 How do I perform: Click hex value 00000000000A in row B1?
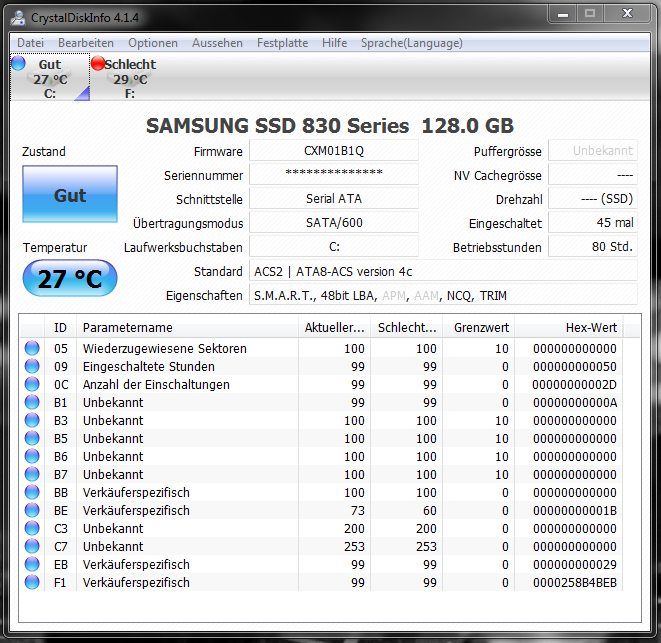[575, 402]
